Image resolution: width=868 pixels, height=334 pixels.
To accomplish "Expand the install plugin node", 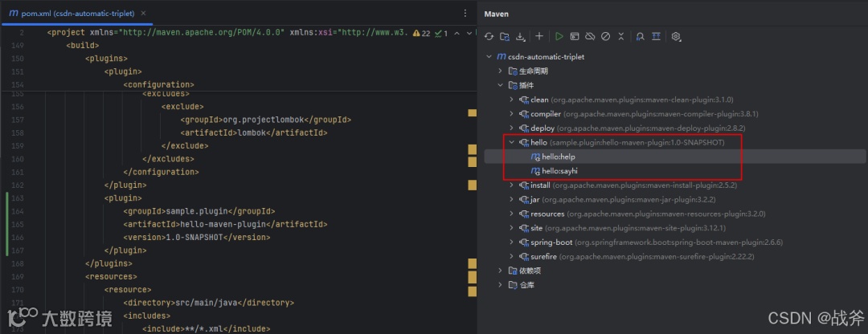I will coord(511,185).
